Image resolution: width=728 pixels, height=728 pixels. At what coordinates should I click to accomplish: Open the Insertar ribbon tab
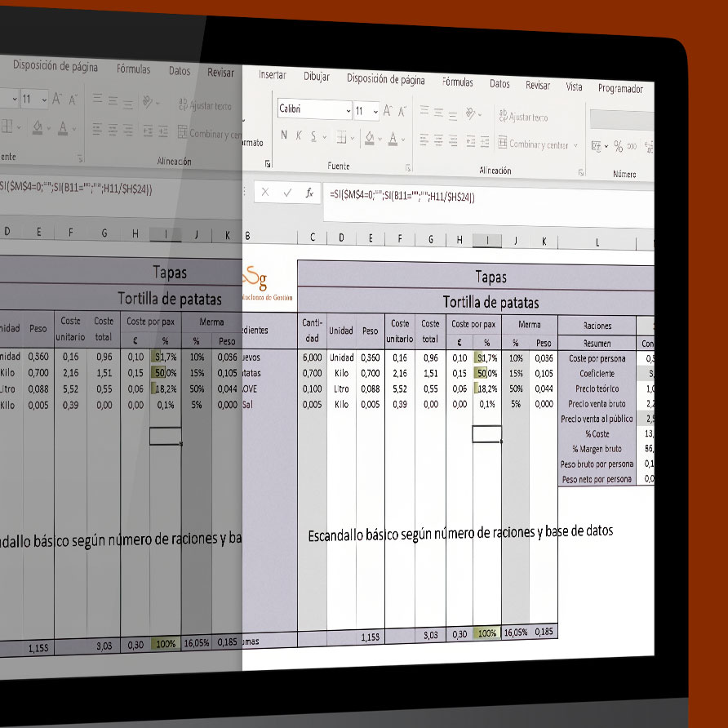pos(272,75)
